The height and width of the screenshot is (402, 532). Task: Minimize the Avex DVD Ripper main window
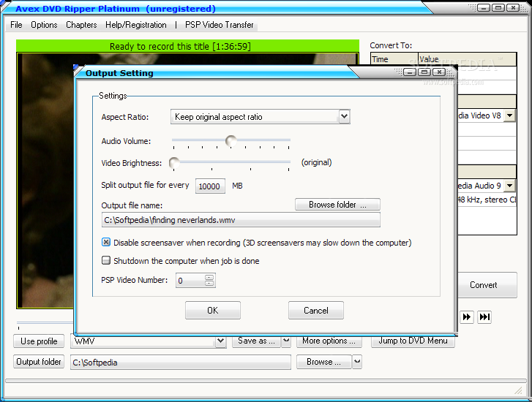point(484,7)
